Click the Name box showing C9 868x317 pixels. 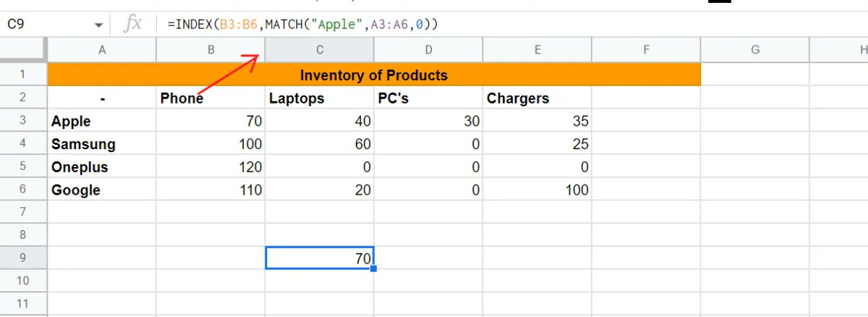click(x=54, y=25)
